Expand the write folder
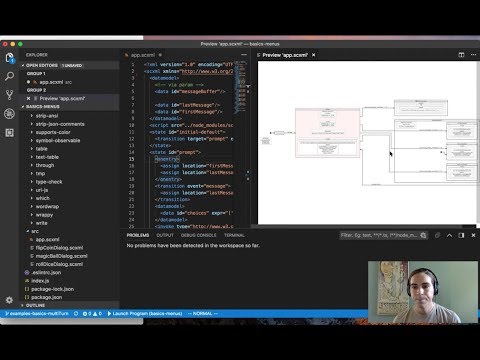480x360 pixels. pos(42,223)
